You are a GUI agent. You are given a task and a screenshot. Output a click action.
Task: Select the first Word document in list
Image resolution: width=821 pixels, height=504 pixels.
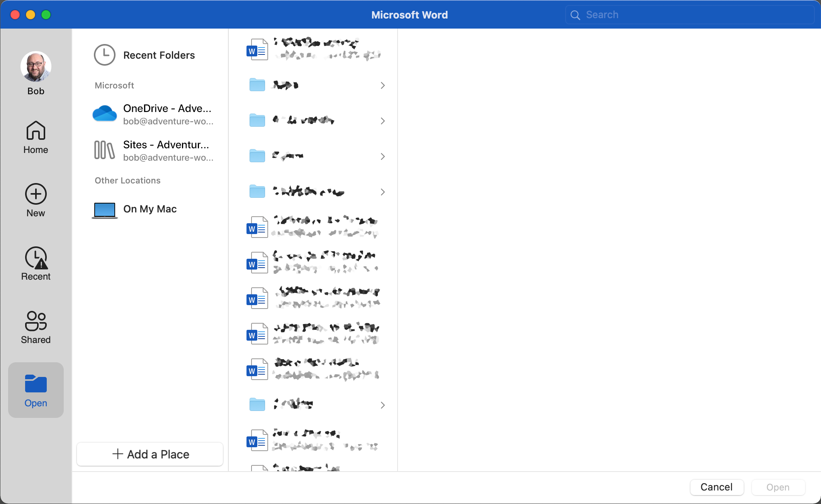[313, 49]
